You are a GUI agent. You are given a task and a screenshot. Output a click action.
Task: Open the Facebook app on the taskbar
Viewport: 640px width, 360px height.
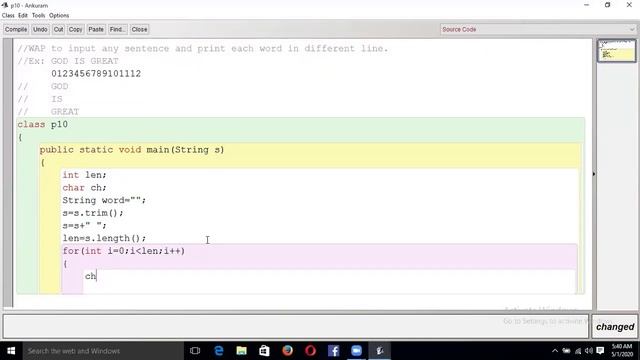[333, 351]
